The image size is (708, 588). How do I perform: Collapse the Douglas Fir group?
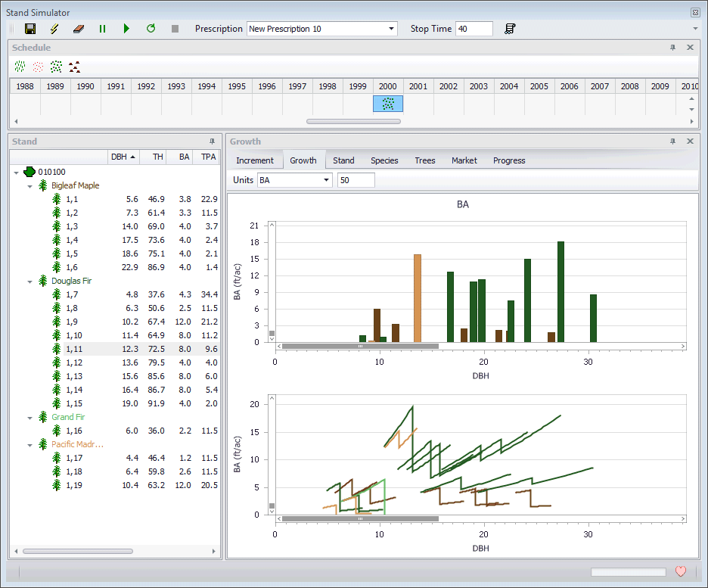click(29, 282)
